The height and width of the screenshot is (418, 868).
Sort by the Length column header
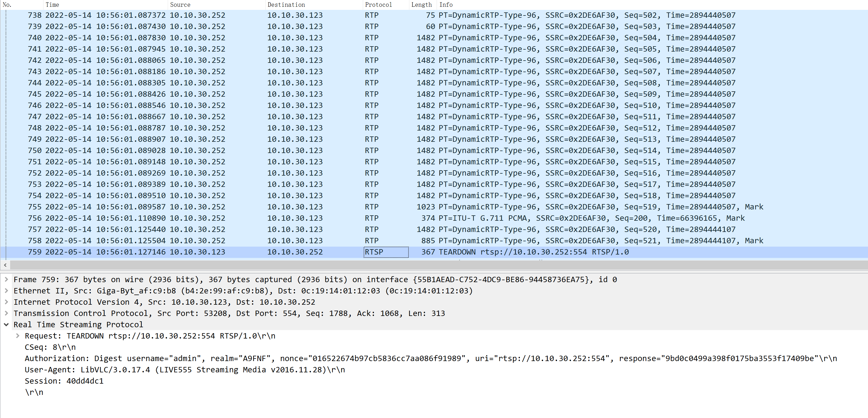(x=423, y=5)
